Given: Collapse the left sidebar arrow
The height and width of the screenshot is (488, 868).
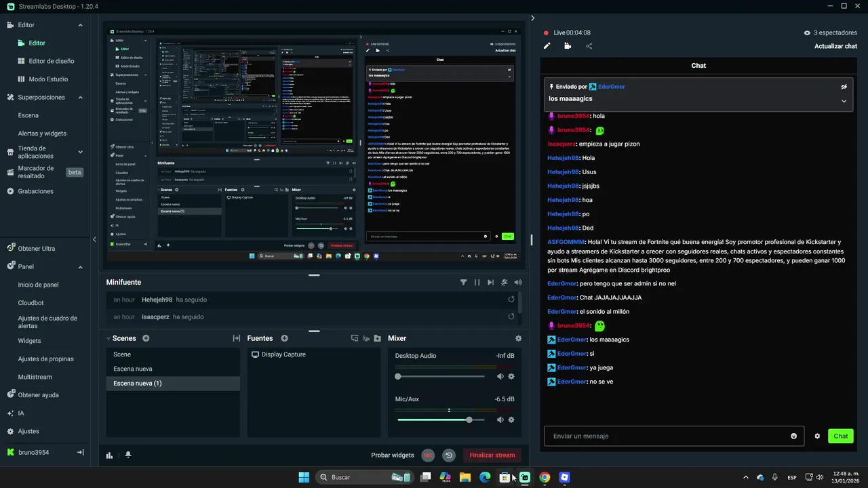Looking at the screenshot, I should click(94, 239).
